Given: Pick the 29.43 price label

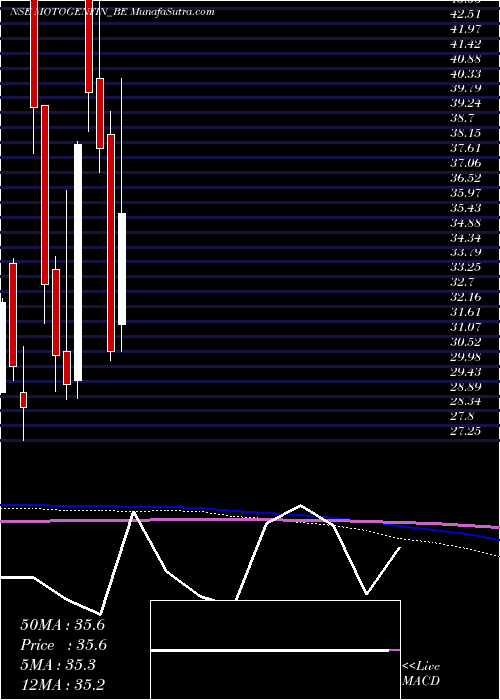Looking at the screenshot, I should click(x=466, y=371).
